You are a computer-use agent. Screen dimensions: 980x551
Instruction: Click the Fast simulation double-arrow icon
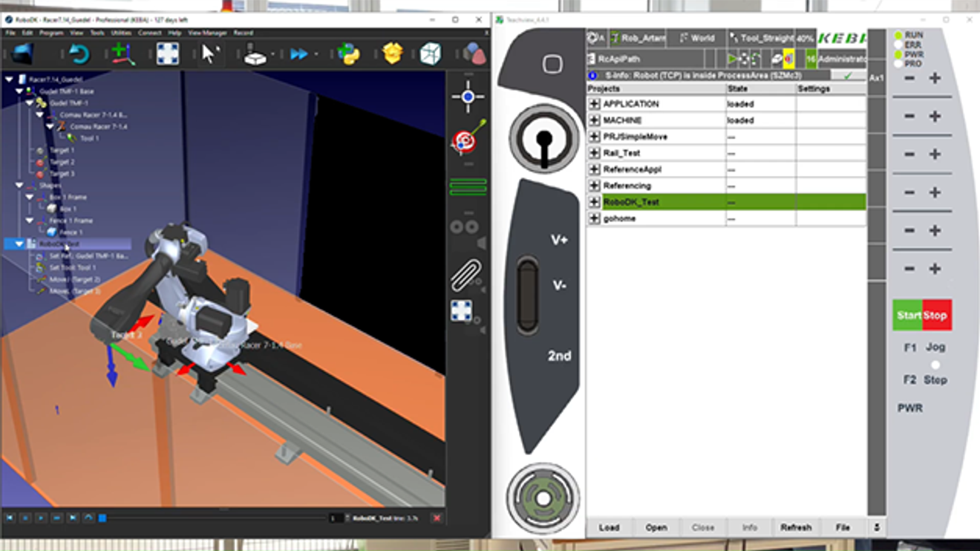pyautogui.click(x=299, y=53)
